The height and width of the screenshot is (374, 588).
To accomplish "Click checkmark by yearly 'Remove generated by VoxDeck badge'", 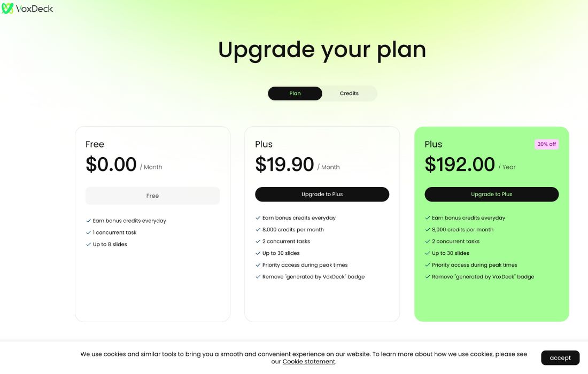I will (x=427, y=277).
